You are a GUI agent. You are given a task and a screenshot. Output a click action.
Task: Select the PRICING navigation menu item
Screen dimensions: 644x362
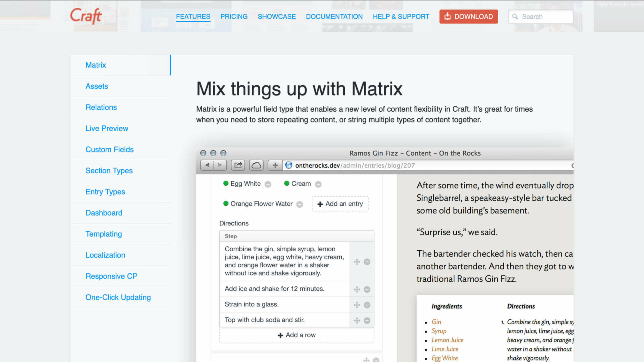(234, 16)
